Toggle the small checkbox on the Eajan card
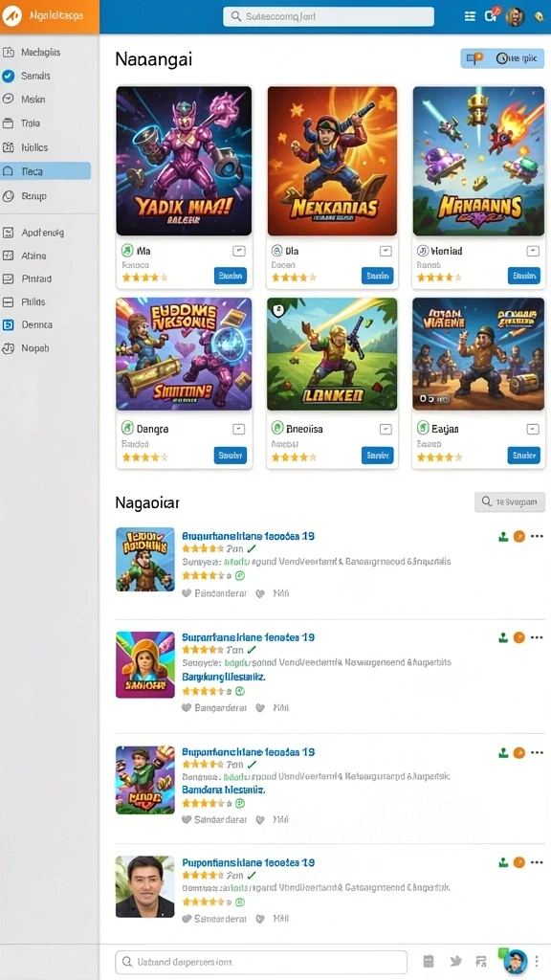Image resolution: width=551 pixels, height=980 pixels. click(533, 429)
